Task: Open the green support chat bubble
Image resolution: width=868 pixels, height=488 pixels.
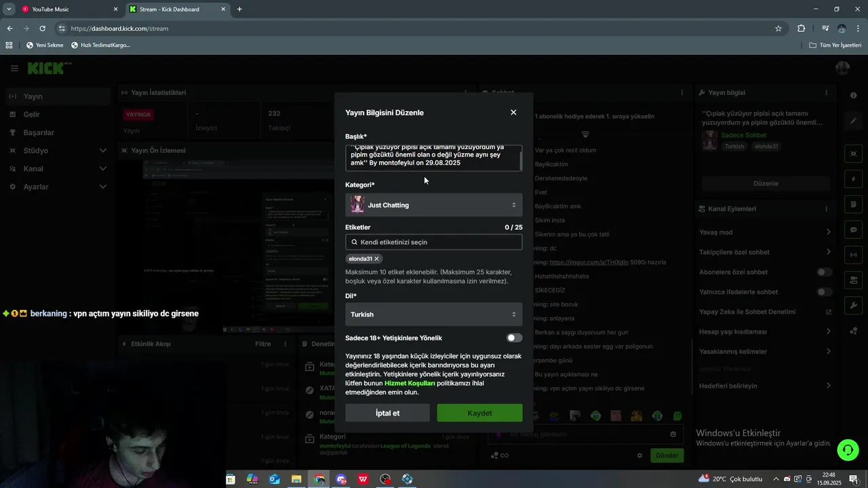Action: [x=847, y=450]
